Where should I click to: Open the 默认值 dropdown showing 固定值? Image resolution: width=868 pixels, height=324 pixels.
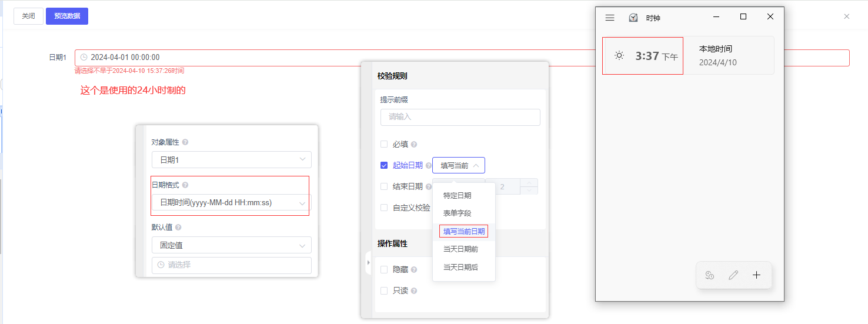click(x=232, y=245)
